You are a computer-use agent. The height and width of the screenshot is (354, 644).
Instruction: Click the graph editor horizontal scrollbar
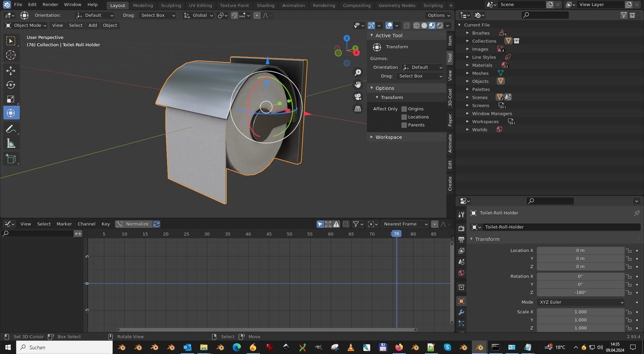tap(267, 330)
